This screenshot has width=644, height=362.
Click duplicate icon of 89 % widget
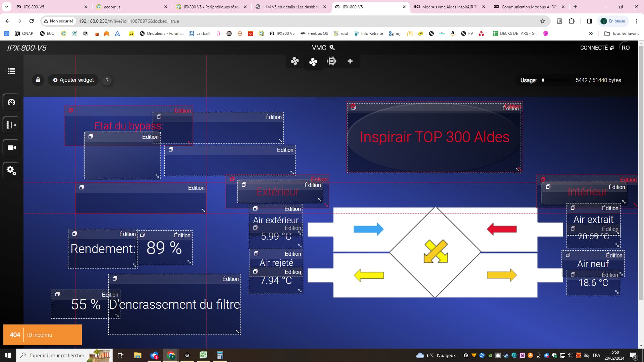142,235
